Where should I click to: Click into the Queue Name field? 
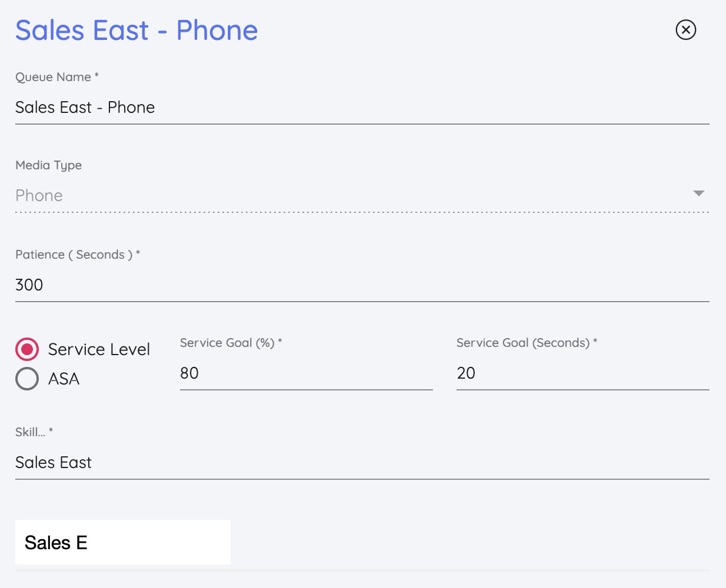(235, 108)
